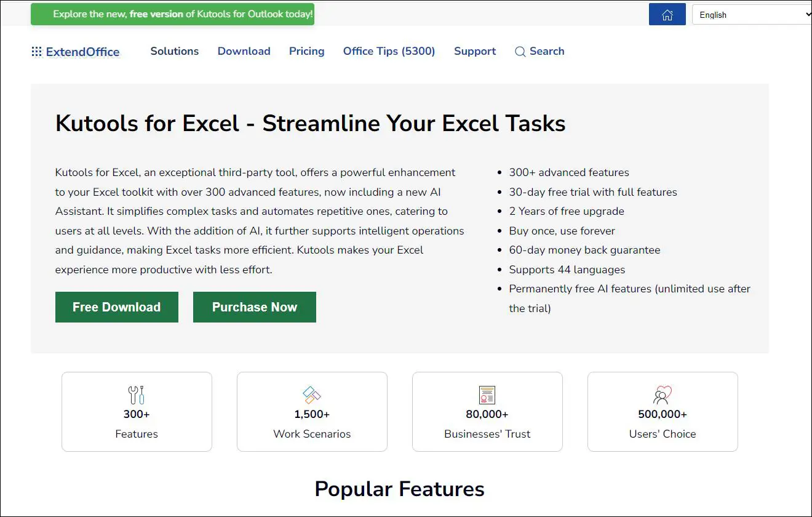Click the Search navigation item
Image resolution: width=812 pixels, height=517 pixels.
(x=547, y=52)
